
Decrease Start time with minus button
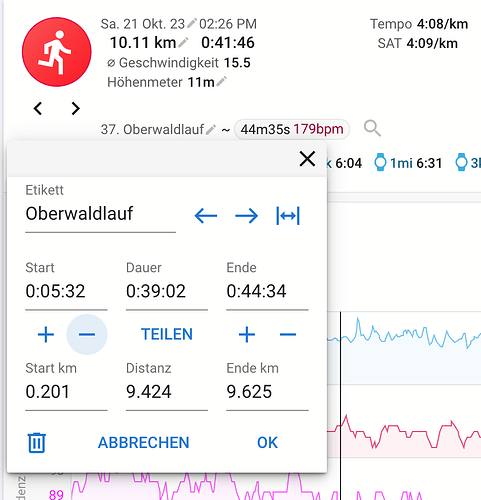tap(87, 334)
